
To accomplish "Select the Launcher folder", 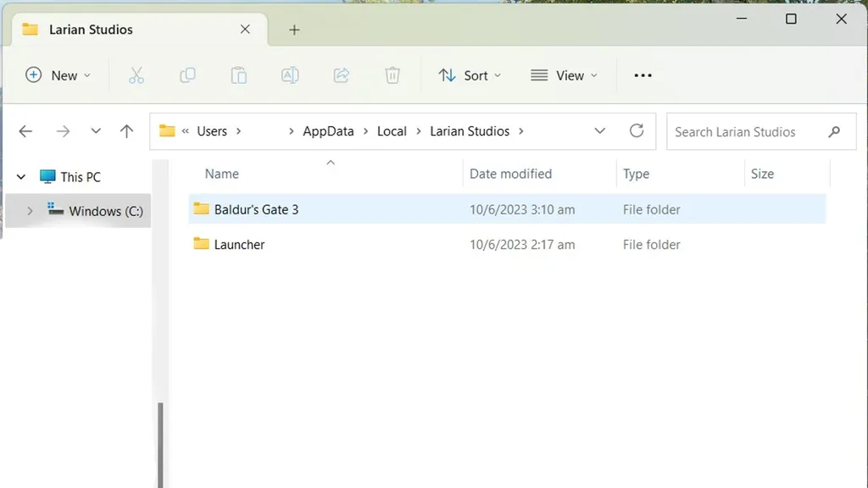I will click(x=507, y=244).
